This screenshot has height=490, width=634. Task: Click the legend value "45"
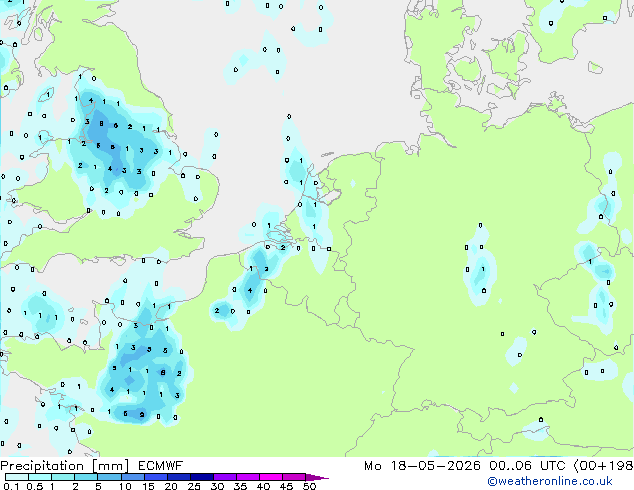pos(286,486)
